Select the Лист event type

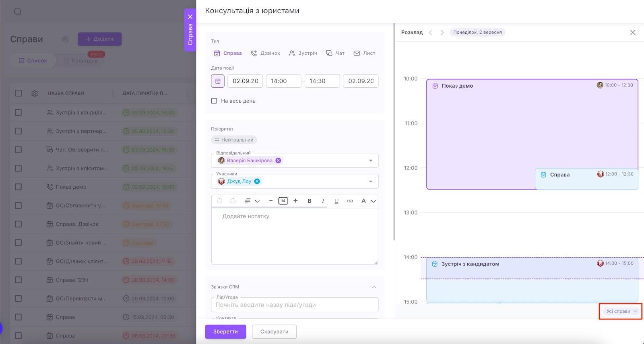[364, 53]
